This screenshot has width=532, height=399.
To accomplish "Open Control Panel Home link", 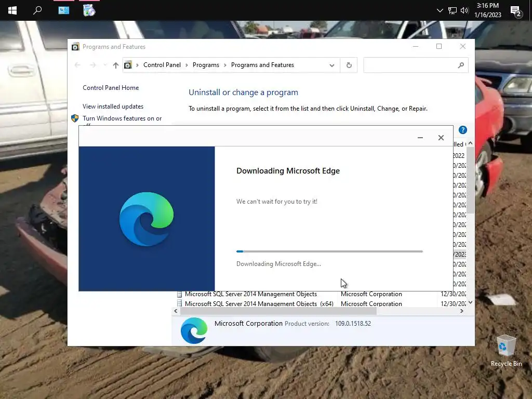I will click(x=111, y=87).
